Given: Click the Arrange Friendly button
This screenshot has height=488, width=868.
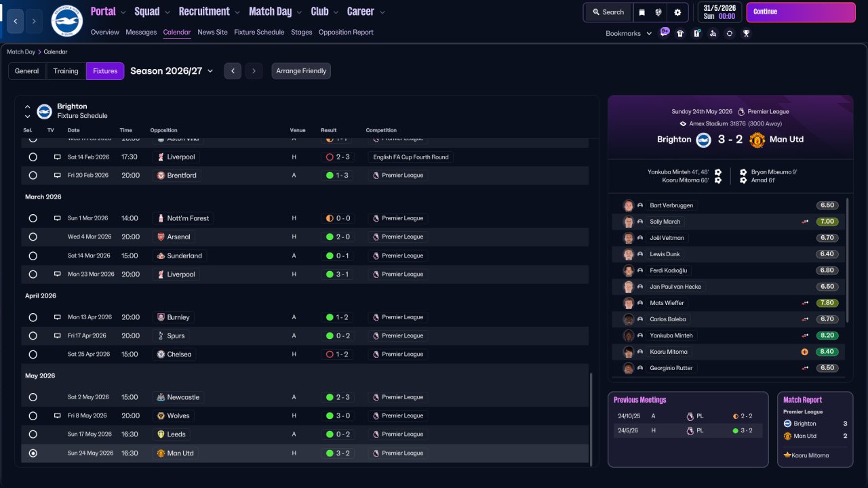Looking at the screenshot, I should coord(301,71).
